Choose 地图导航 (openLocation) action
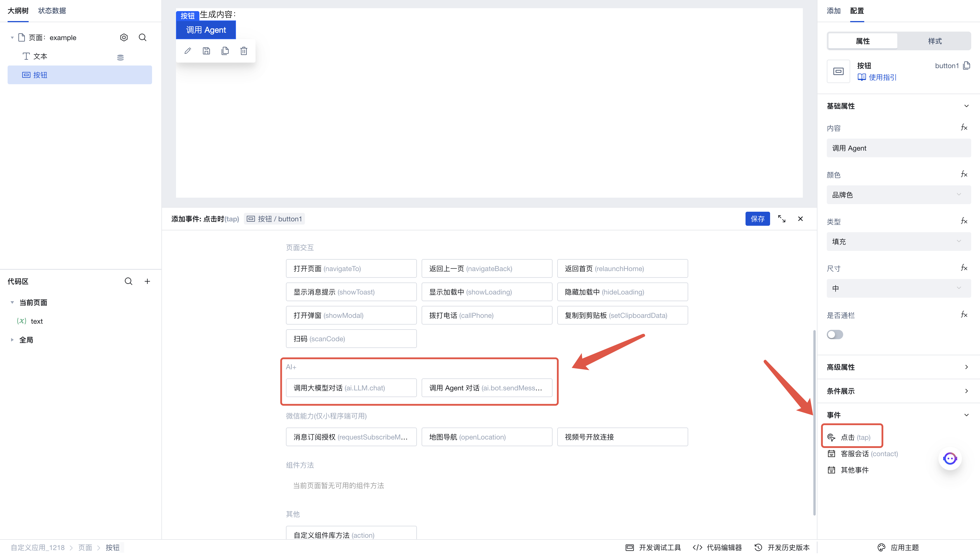The image size is (980, 555). pos(486,437)
